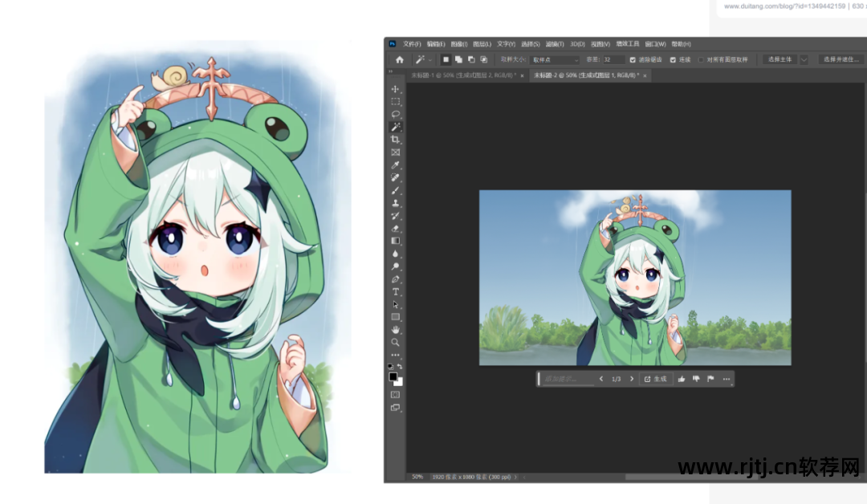Select the Rectangle shape tool

tap(395, 317)
